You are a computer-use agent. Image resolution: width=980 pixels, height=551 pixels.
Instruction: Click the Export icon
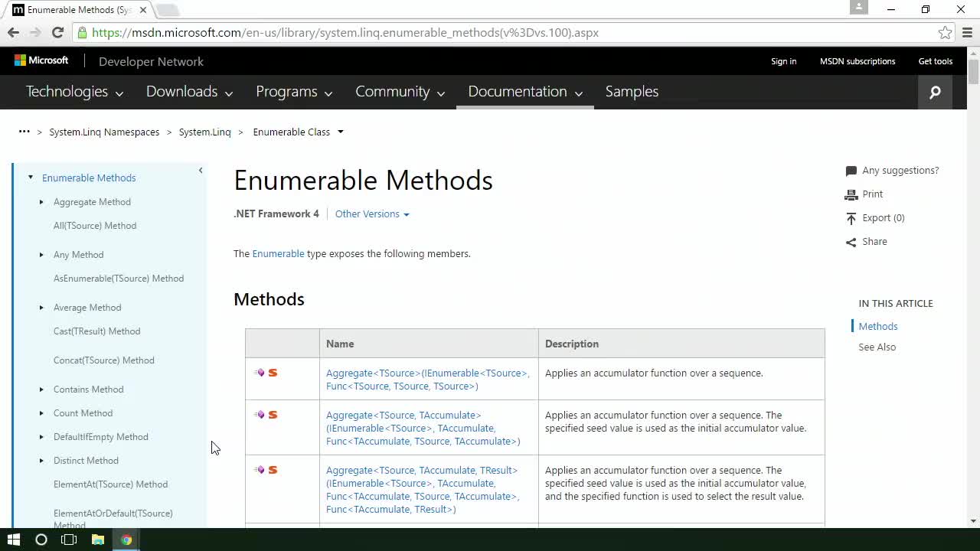[x=851, y=217]
